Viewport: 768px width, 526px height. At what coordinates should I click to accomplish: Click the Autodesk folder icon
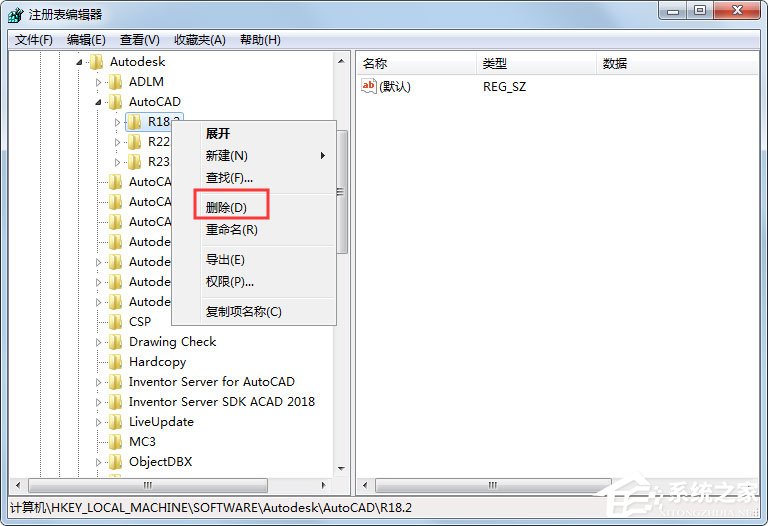coord(96,62)
